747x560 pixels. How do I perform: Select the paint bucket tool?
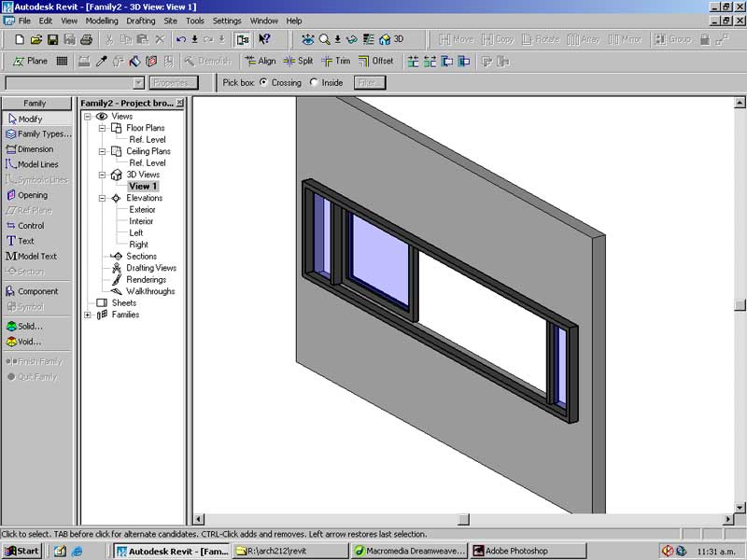click(134, 61)
